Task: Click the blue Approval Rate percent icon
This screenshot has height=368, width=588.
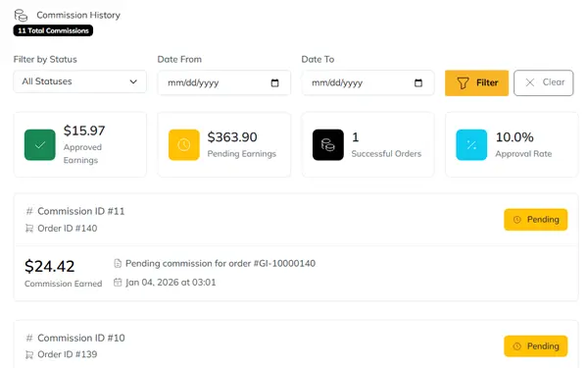Action: pyautogui.click(x=471, y=145)
